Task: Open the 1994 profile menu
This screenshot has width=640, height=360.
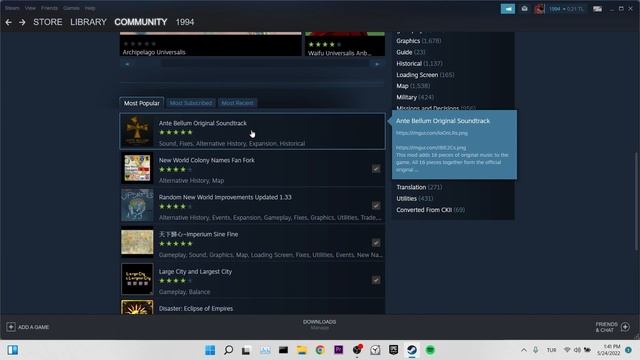Action: pyautogui.click(x=185, y=22)
